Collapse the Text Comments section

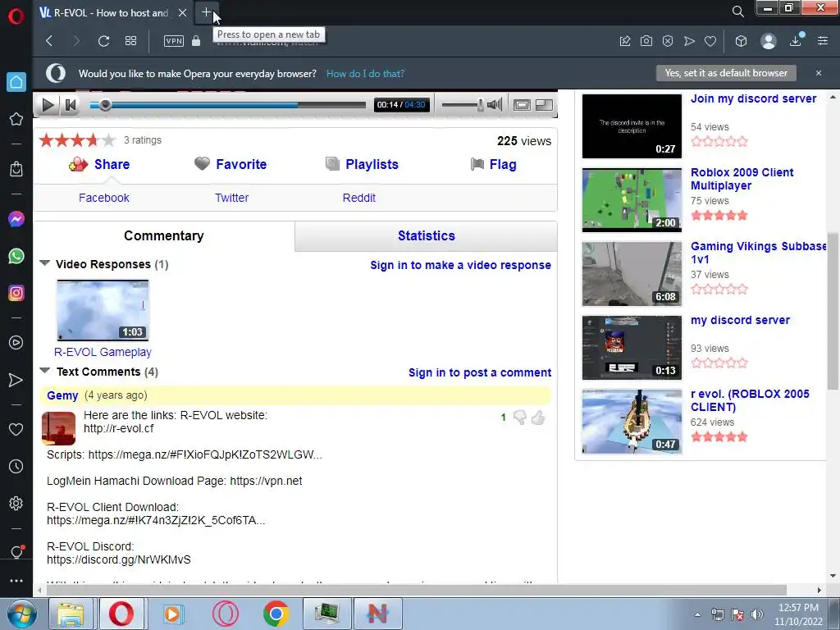click(x=45, y=370)
